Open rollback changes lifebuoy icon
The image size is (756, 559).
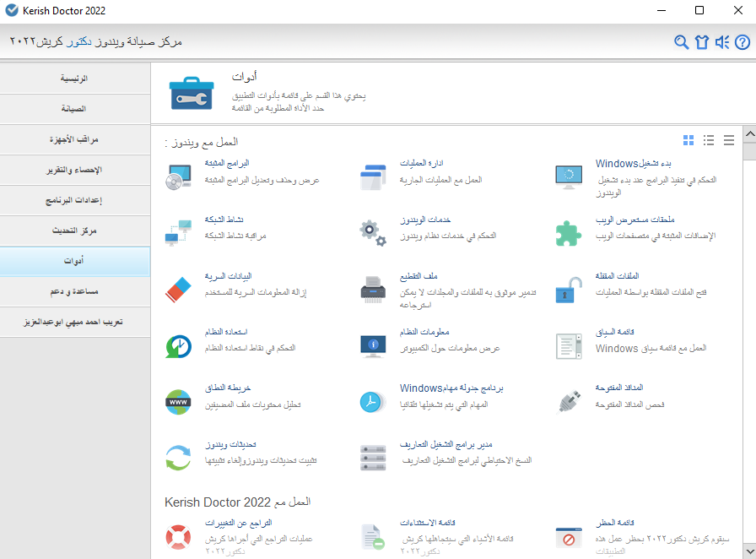point(178,537)
